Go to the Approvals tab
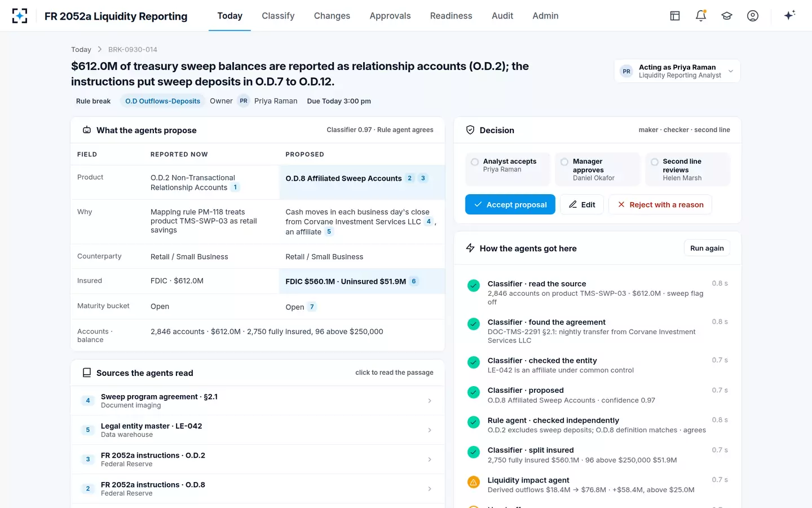Viewport: 812px width, 508px height. click(390, 16)
